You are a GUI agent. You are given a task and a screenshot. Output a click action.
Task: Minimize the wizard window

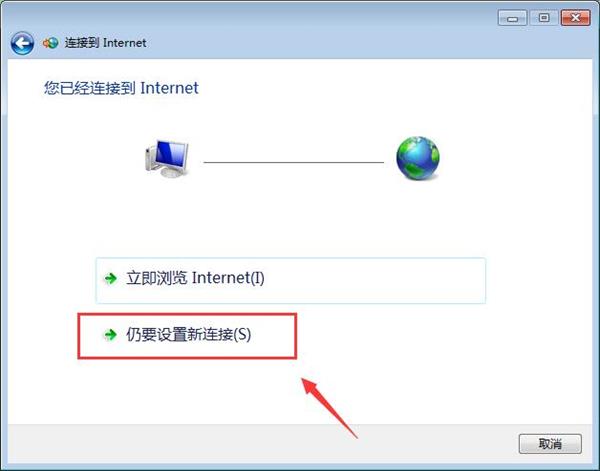tap(512, 18)
